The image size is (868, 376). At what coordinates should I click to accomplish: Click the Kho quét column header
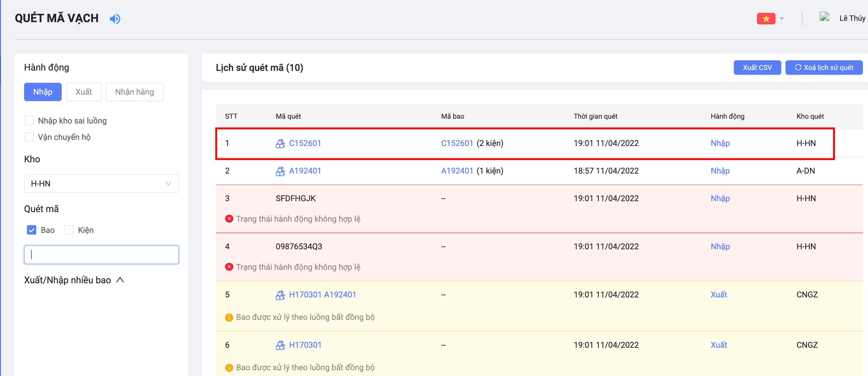pyautogui.click(x=810, y=116)
